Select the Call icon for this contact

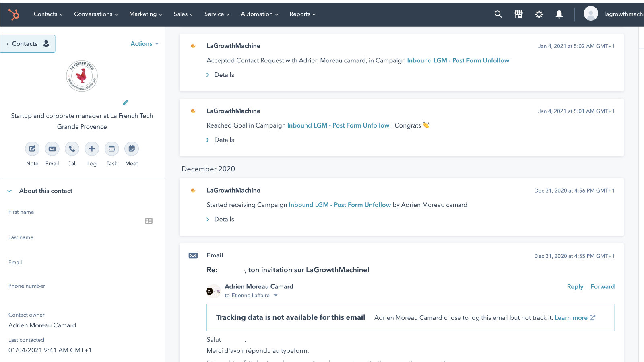(72, 148)
